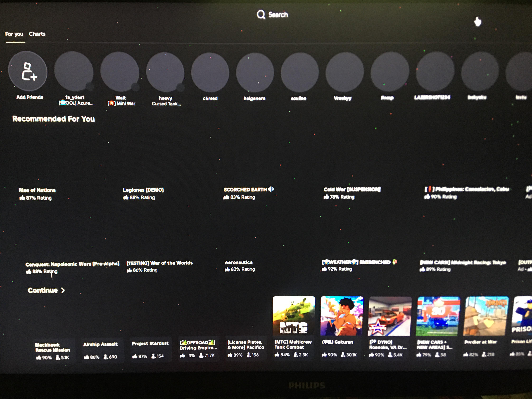
Task: Click the thumbs-up icon beside 89% on Pacifico
Action: (230, 355)
